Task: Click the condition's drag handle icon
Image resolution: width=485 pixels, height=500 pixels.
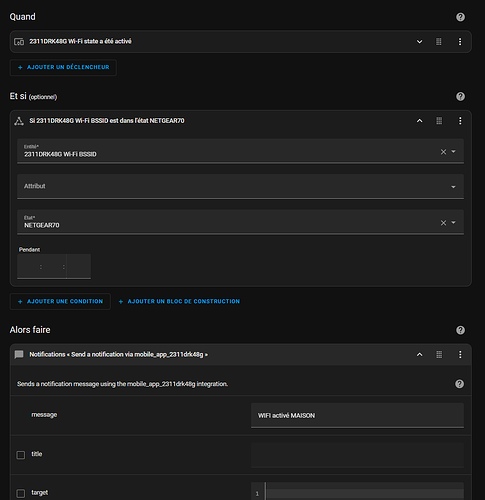Action: [x=439, y=121]
